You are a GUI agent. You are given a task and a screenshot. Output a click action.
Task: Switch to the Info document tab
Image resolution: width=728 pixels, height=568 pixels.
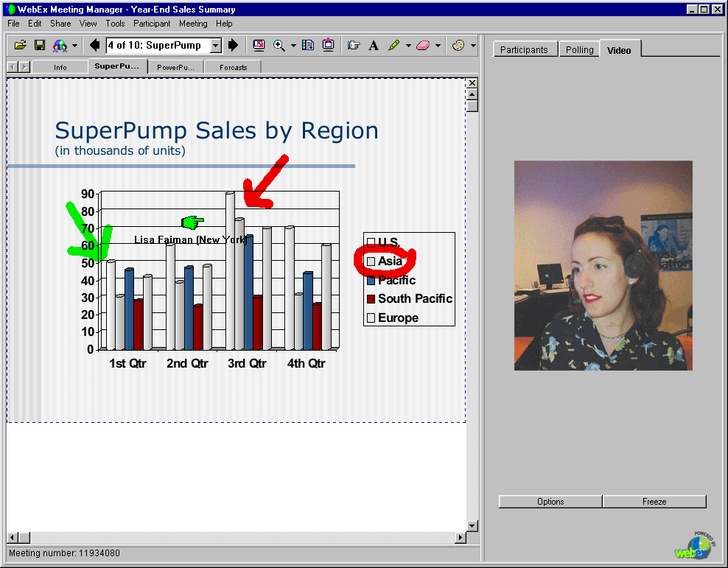tap(60, 67)
